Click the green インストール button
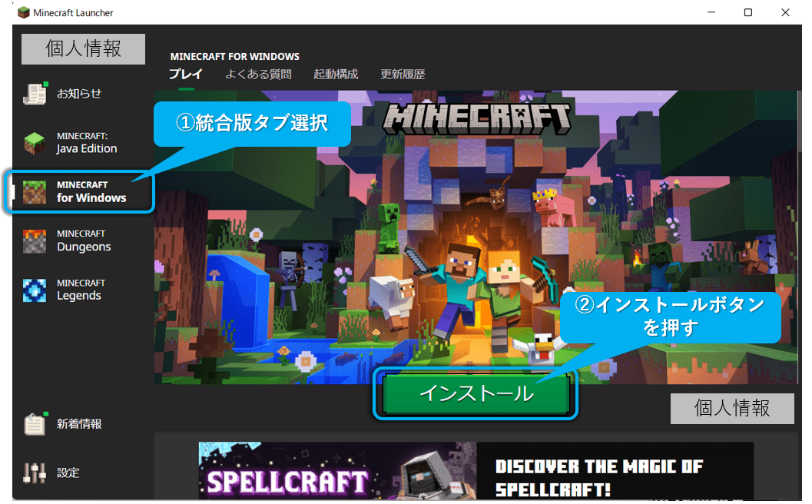Screen dimensions: 812x504 point(476,393)
